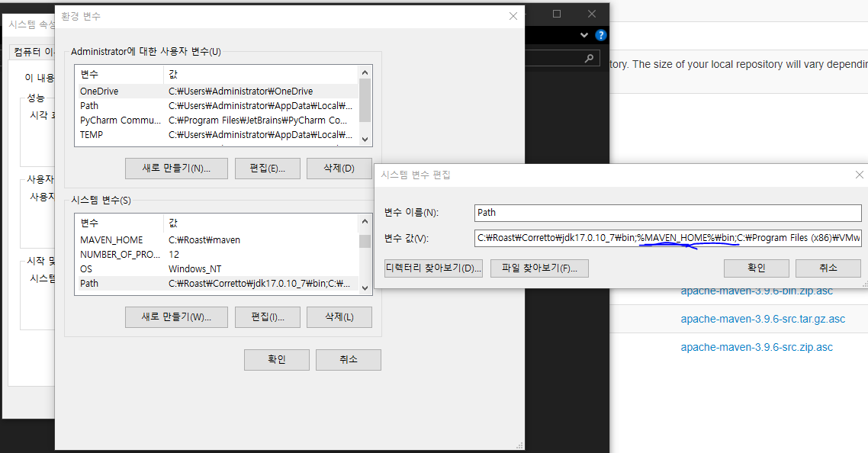Click 변수 column header in user variables
The image size is (868, 453).
pyautogui.click(x=119, y=74)
